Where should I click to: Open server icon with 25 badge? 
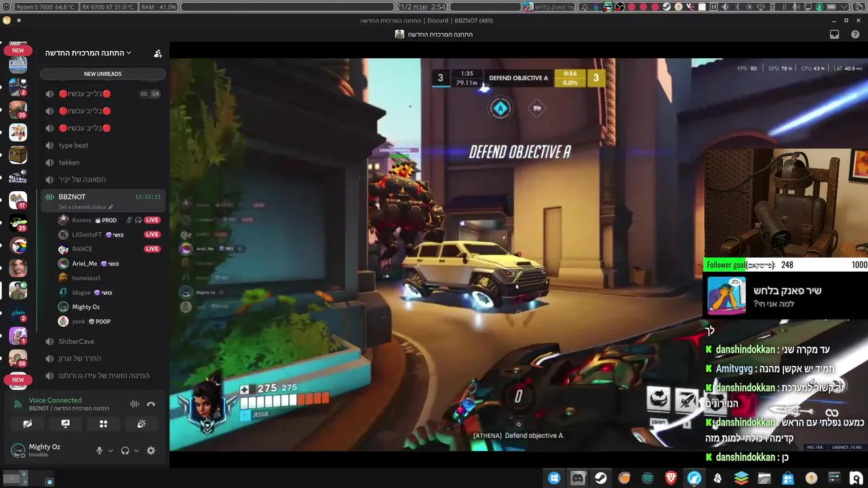(18, 223)
